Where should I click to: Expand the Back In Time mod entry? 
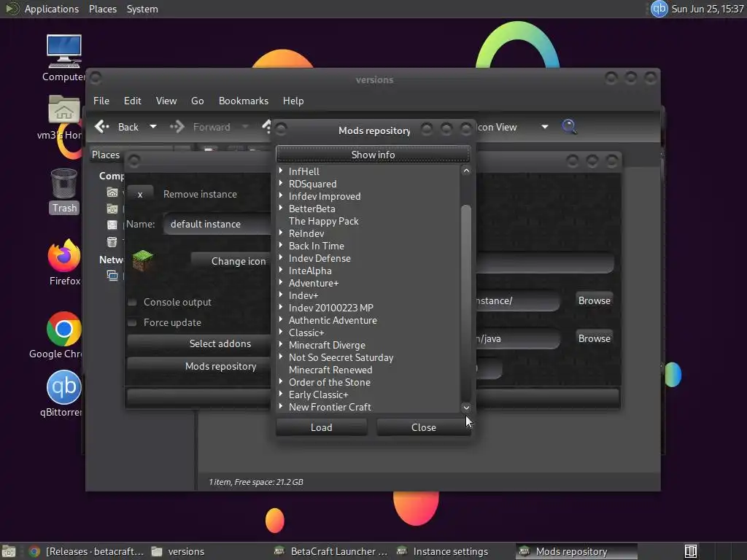click(281, 245)
